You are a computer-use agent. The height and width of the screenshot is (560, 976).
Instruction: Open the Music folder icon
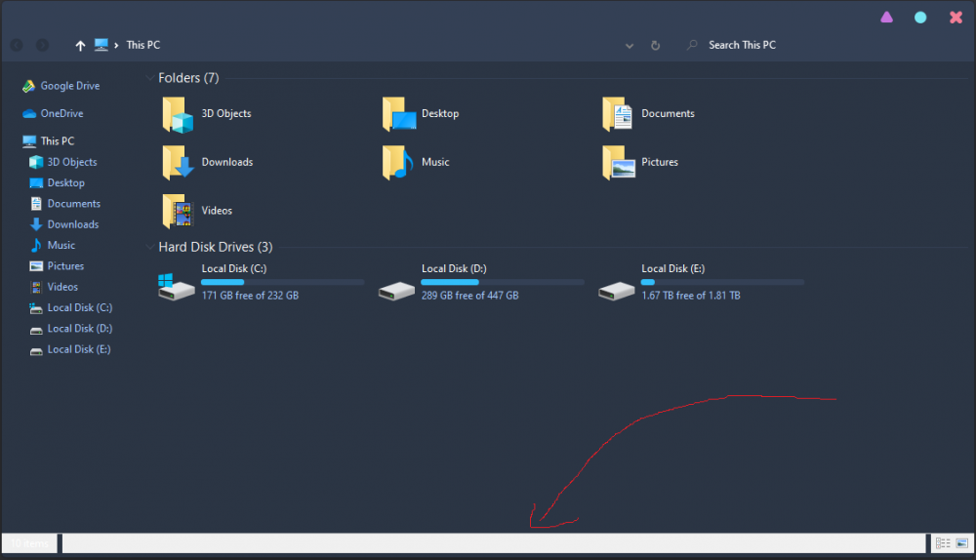397,163
